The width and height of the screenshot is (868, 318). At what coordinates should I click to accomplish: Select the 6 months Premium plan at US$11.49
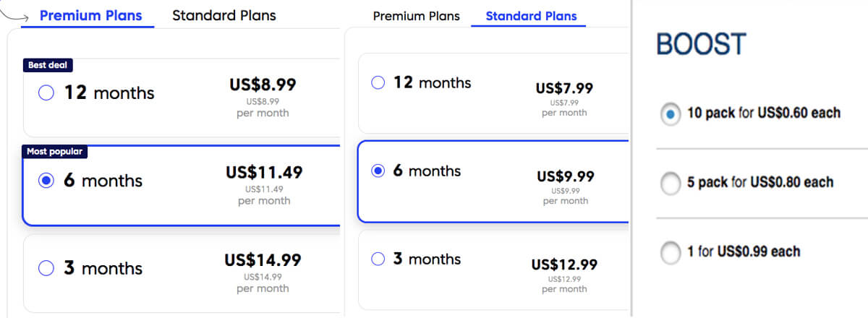46,181
